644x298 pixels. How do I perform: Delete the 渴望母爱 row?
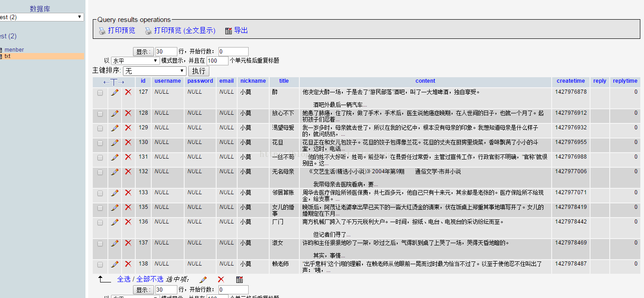coord(128,128)
